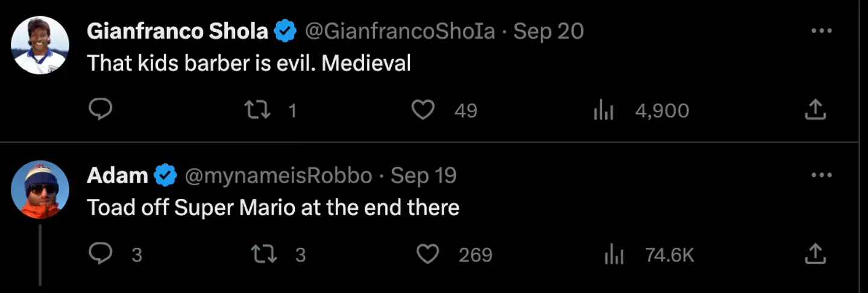
Task: Like the "That kids barber is evil" tweet
Action: pyautogui.click(x=423, y=110)
